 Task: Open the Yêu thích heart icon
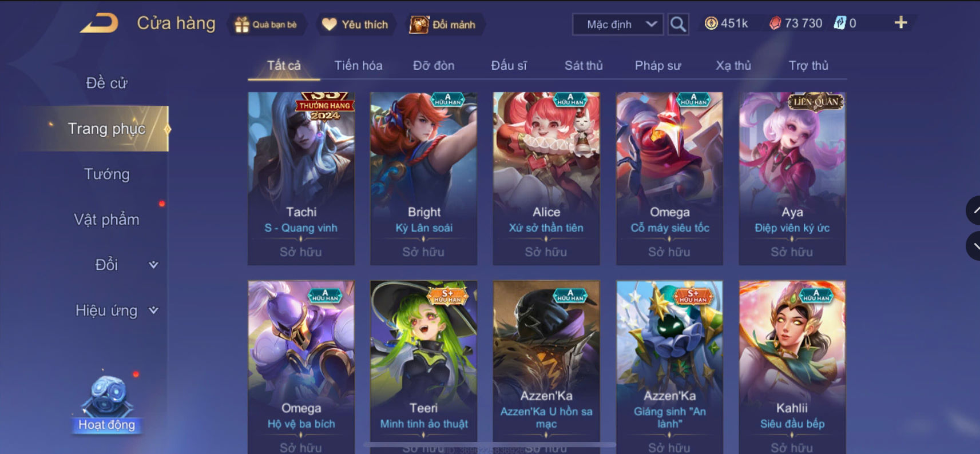tap(329, 24)
